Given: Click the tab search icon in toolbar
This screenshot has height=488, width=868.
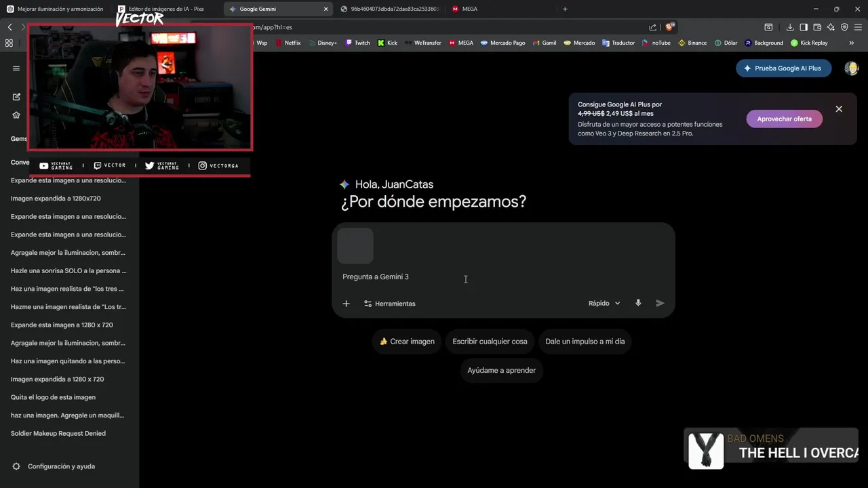Looking at the screenshot, I should pyautogui.click(x=768, y=27).
